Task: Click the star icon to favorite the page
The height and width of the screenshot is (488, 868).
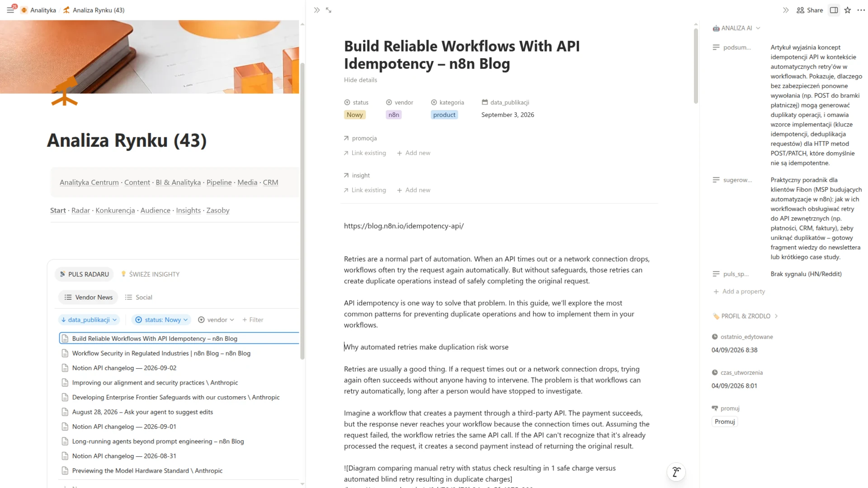Action: tap(848, 10)
